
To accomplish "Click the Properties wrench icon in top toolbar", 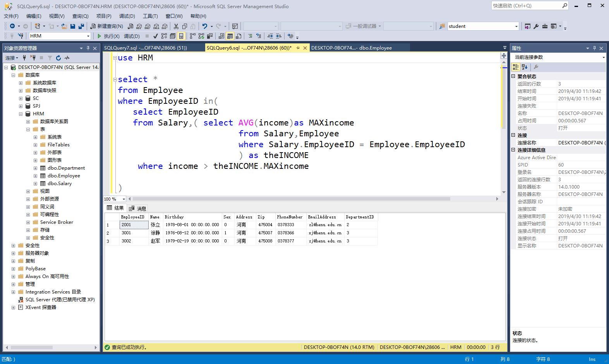I will pyautogui.click(x=536, y=26).
